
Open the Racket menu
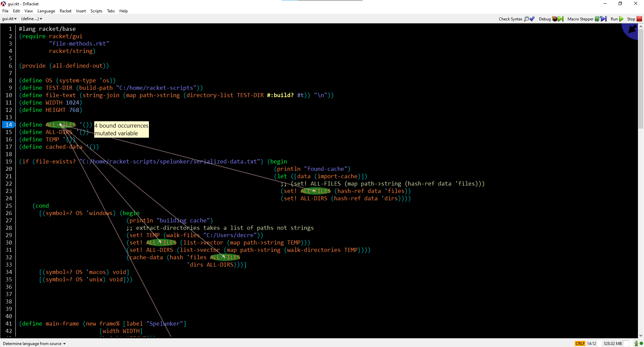(x=65, y=11)
